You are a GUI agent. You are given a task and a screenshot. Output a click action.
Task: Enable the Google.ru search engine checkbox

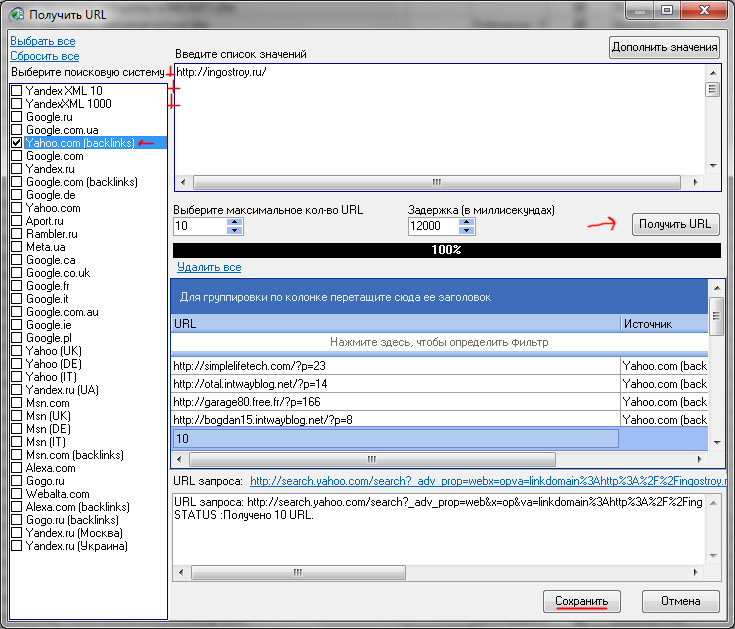point(17,117)
